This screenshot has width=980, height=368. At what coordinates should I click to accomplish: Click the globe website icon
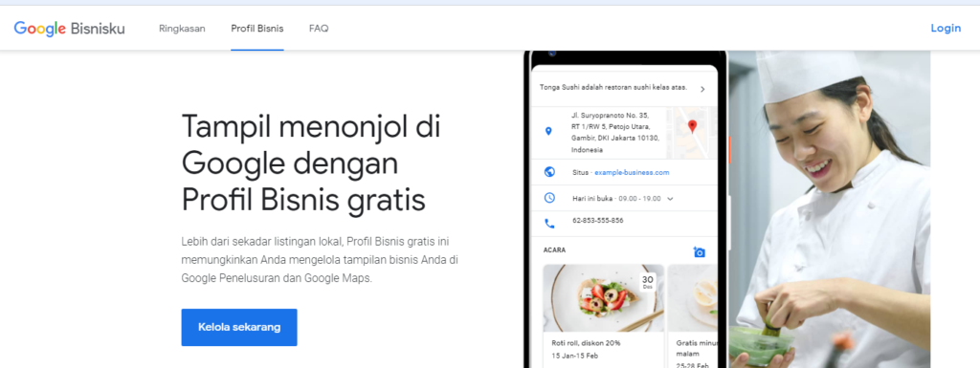click(x=549, y=172)
